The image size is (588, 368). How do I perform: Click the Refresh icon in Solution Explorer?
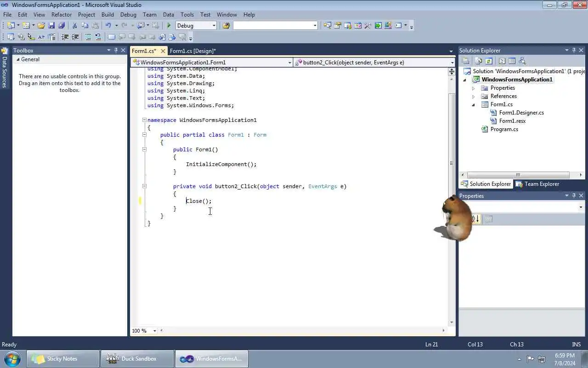tap(489, 61)
